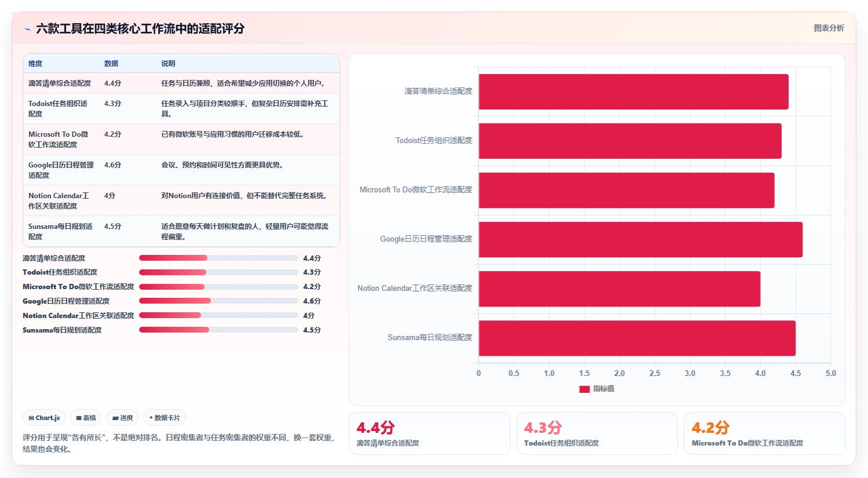Click the 2.5 x-axis tick label
868x478 pixels.
pyautogui.click(x=655, y=374)
